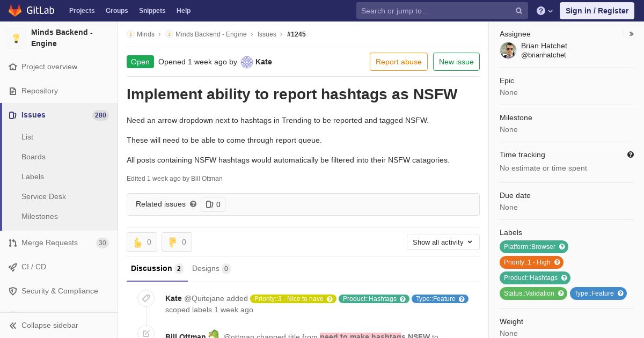This screenshot has height=338, width=644.
Task: Click the New issue button
Action: [456, 62]
